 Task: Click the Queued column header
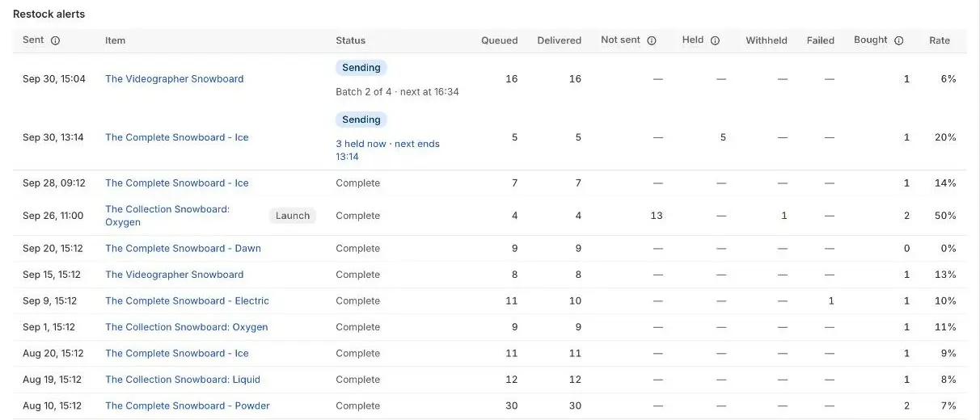(x=500, y=40)
